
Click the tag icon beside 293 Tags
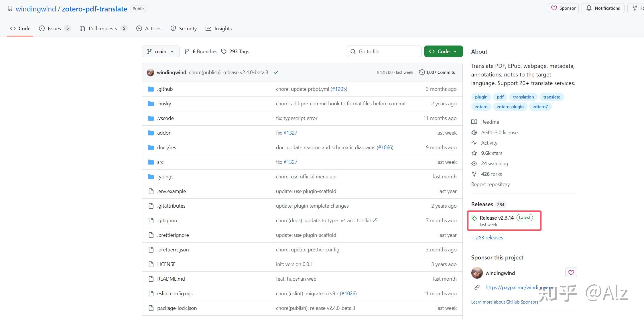(224, 52)
